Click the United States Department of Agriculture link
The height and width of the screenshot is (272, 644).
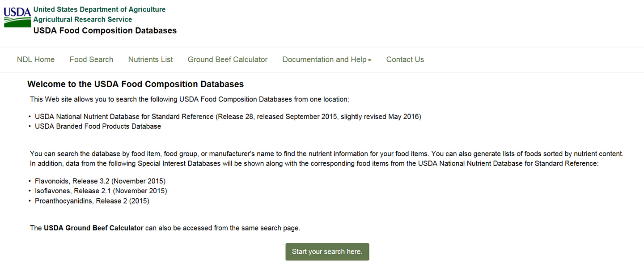coord(99,9)
